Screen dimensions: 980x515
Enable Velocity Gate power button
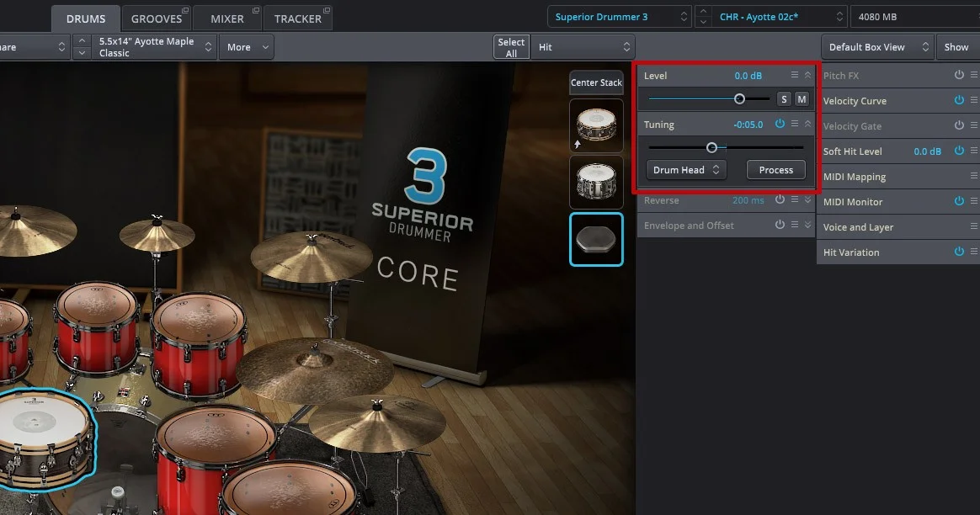959,125
